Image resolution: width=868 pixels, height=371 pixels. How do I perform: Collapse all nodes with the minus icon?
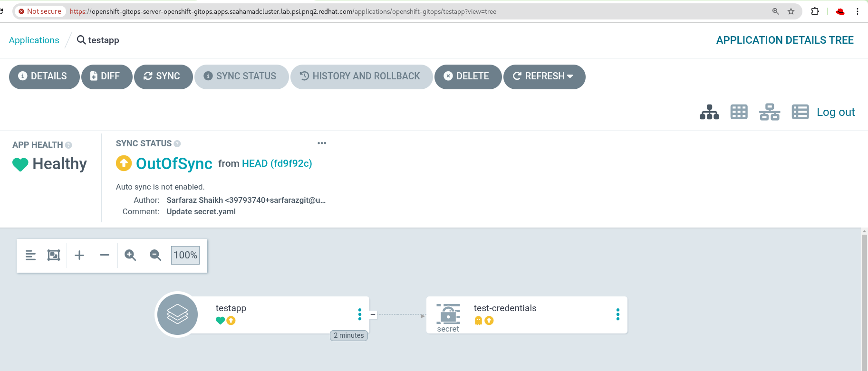coord(105,255)
